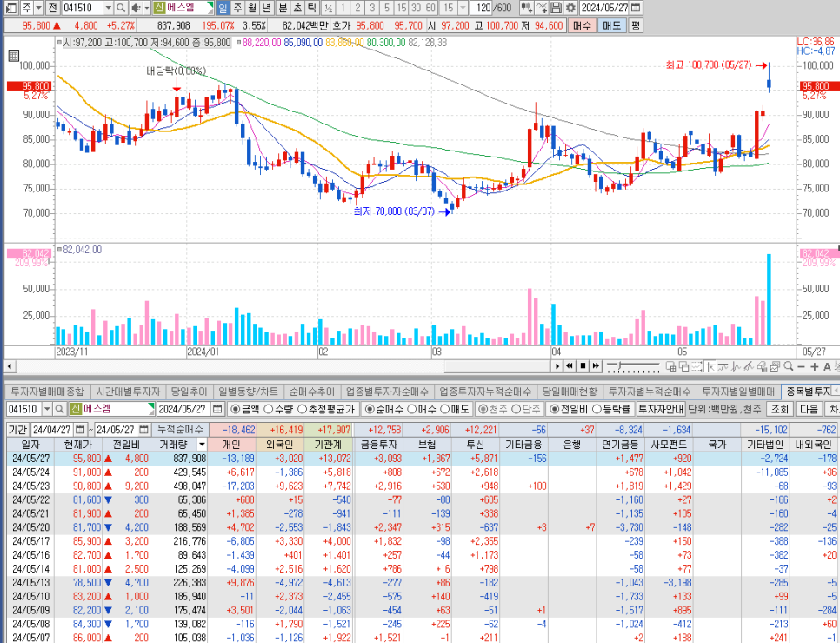Click the 일 daily chart period button
This screenshot has height=643, width=840.
click(223, 8)
